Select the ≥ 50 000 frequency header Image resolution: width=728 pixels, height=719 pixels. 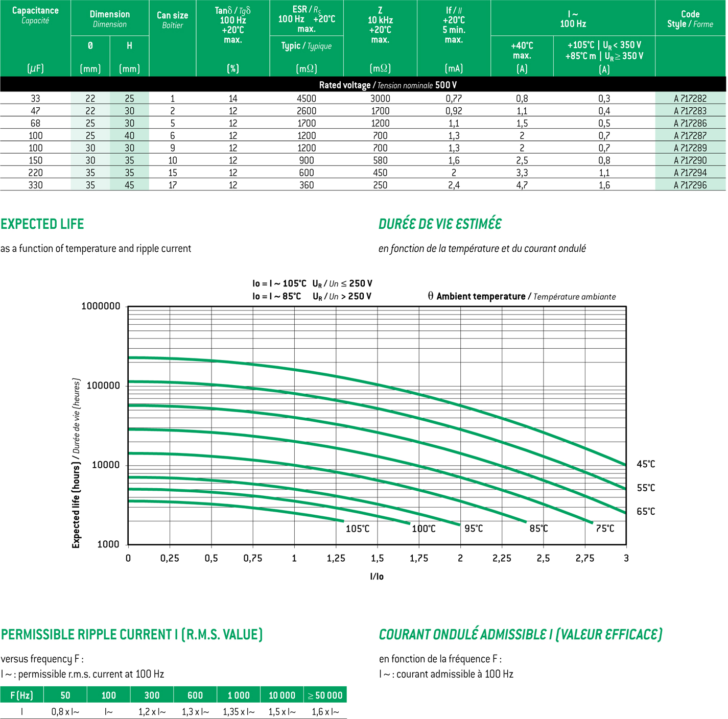tap(325, 695)
